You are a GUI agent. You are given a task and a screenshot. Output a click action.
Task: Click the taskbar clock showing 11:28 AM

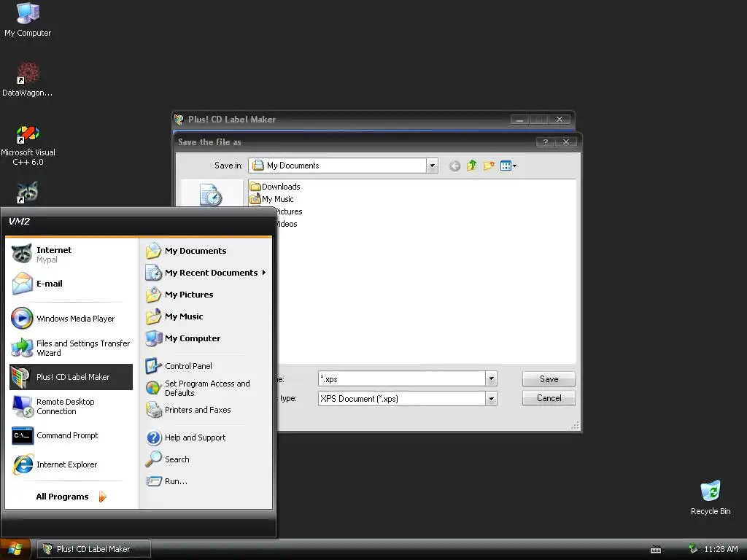coord(721,549)
